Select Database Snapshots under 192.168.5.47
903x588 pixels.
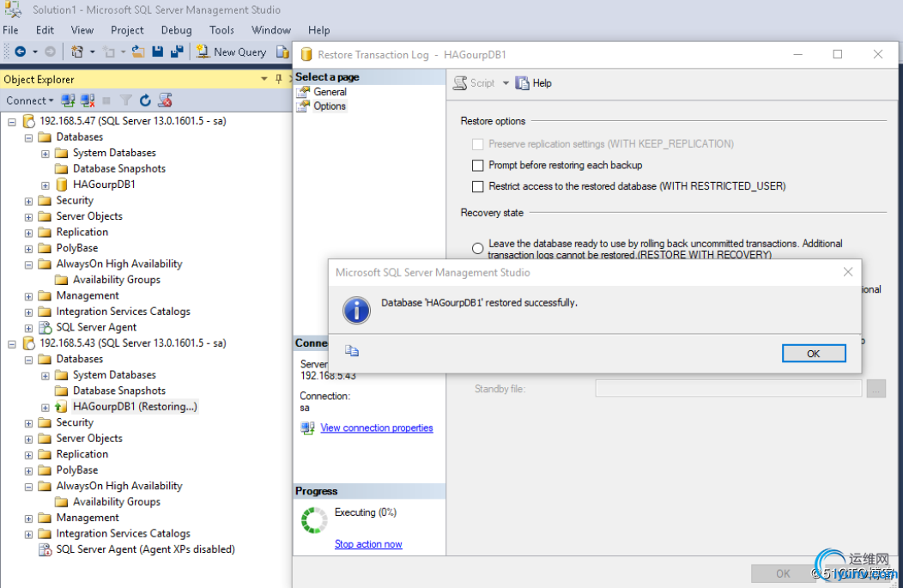(x=119, y=169)
